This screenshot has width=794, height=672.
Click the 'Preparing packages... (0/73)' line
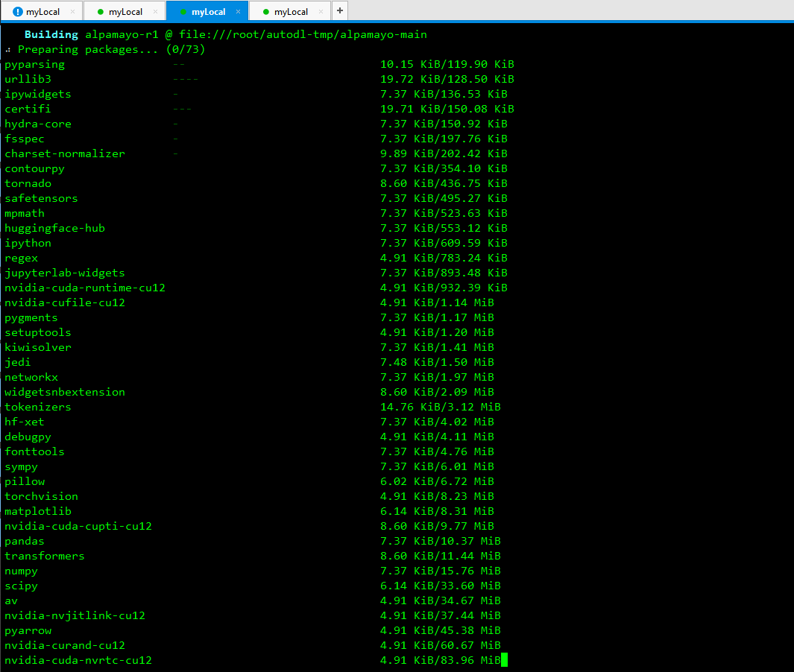click(111, 49)
